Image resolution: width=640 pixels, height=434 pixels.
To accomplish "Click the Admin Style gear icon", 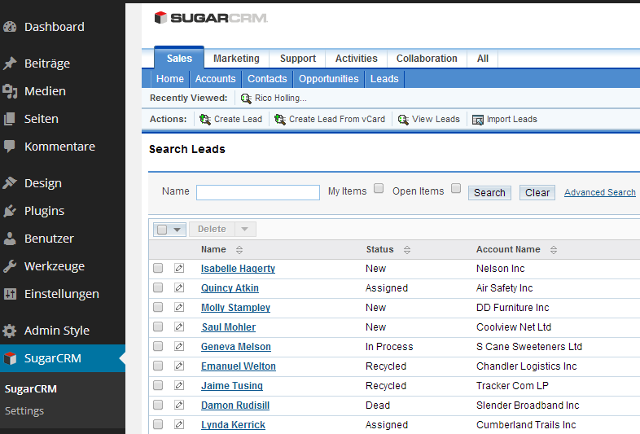I will [x=10, y=330].
